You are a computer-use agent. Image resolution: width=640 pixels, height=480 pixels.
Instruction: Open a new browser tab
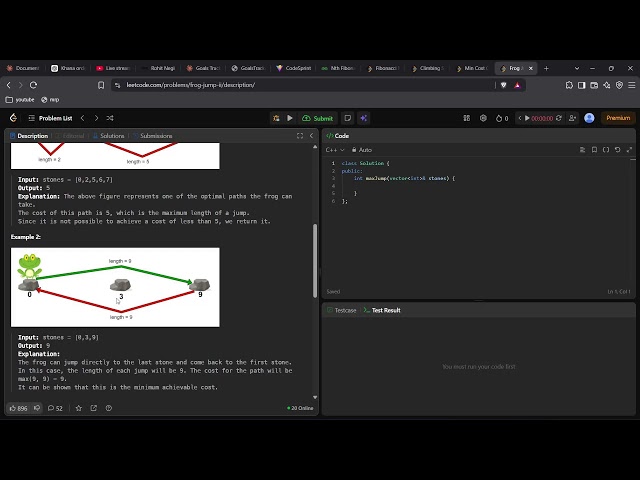546,68
